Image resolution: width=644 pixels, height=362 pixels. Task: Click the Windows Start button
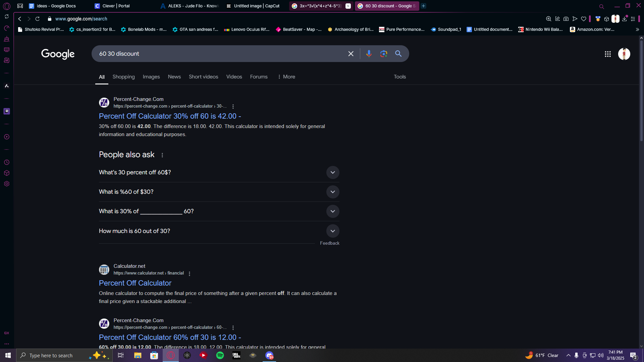[x=8, y=355]
